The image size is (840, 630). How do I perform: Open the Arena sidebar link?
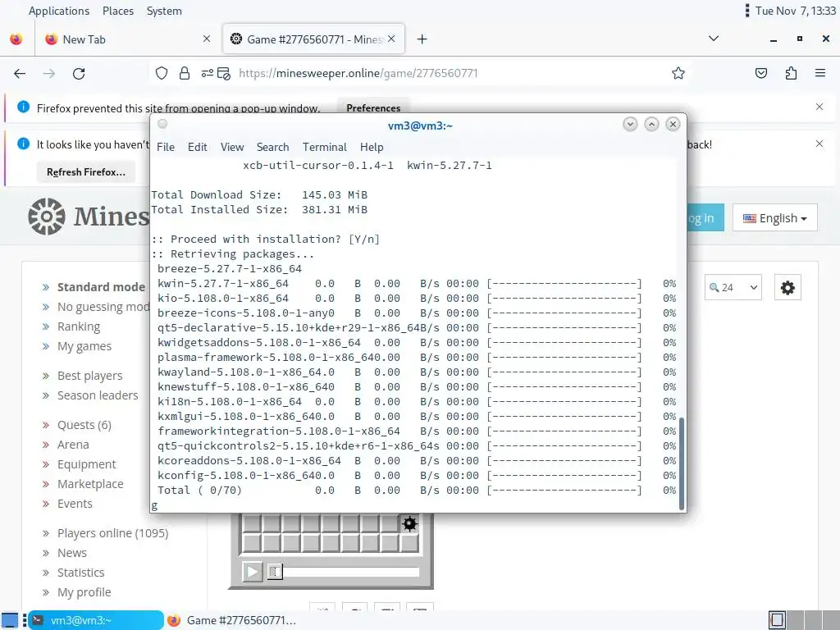(x=73, y=445)
